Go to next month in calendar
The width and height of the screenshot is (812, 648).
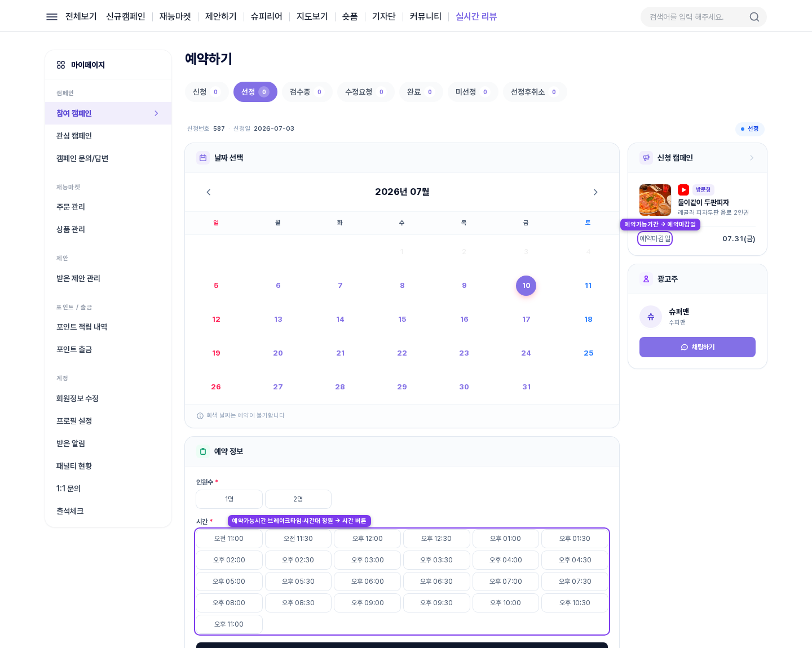[595, 192]
